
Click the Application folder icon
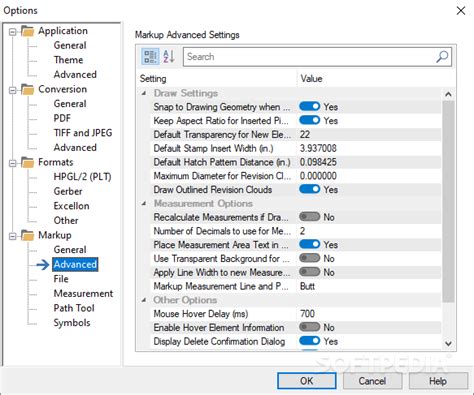click(x=27, y=31)
